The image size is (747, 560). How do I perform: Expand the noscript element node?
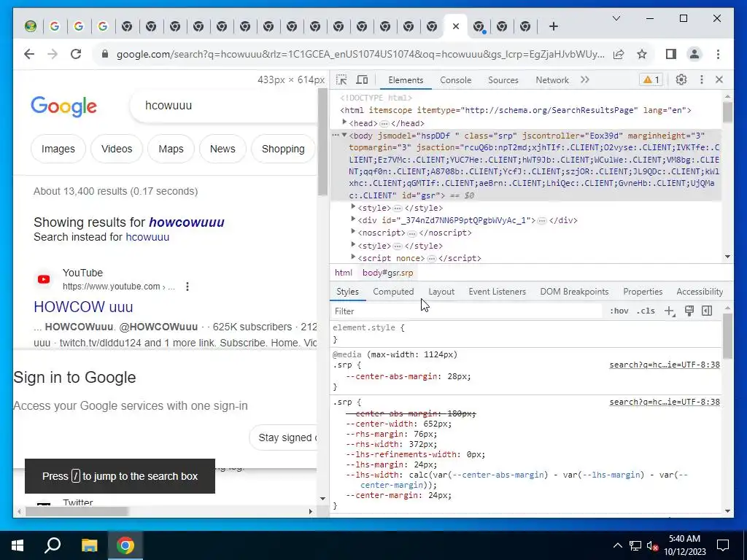coord(353,232)
